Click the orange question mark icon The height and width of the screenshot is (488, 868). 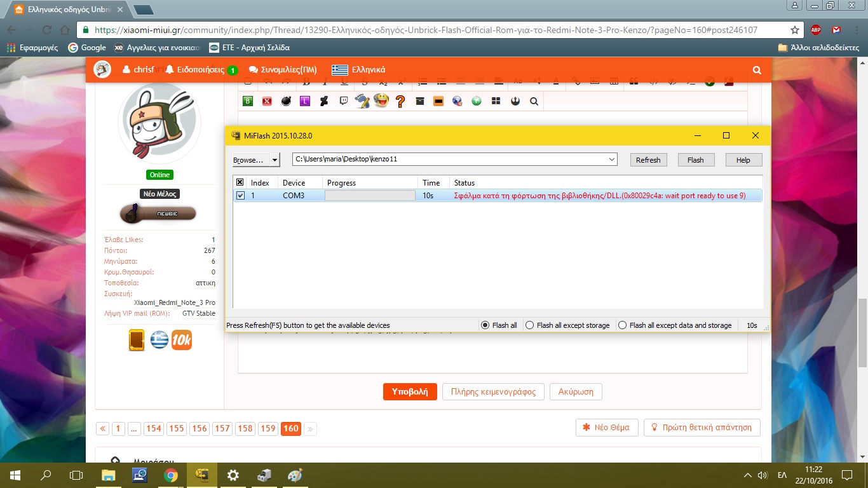[400, 101]
